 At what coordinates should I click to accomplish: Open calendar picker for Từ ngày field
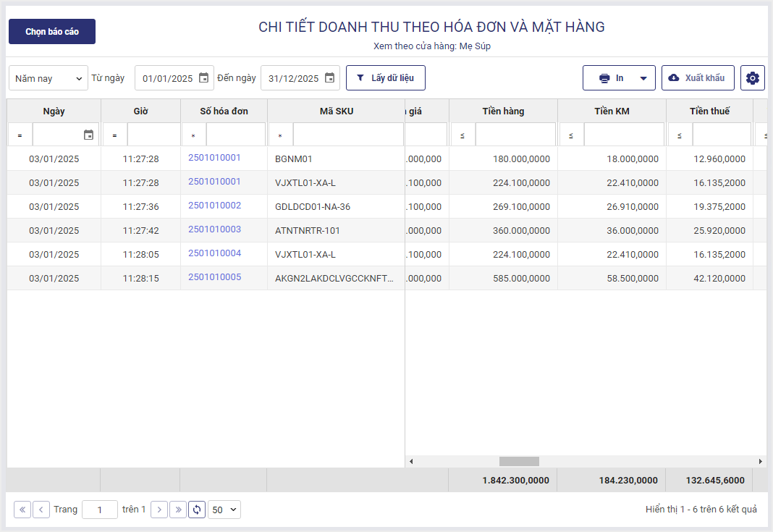[203, 78]
